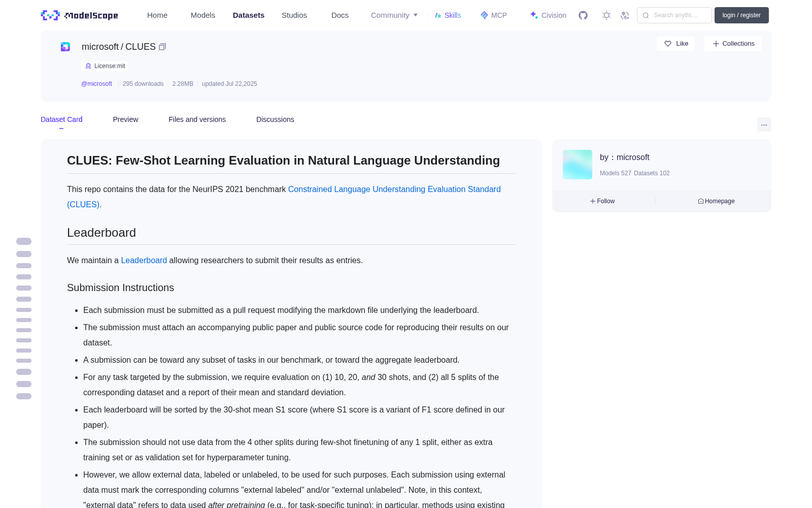The width and height of the screenshot is (812, 508).
Task: Click the search magnifier icon
Action: (646, 15)
